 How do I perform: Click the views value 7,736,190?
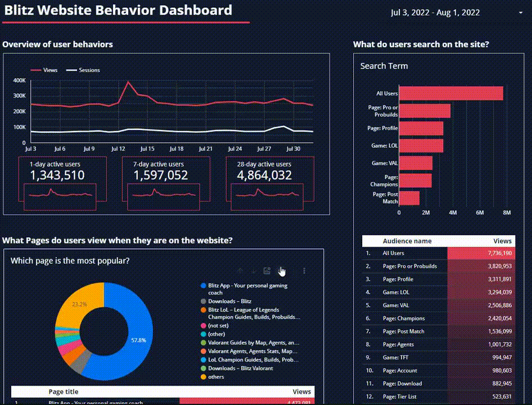tap(500, 253)
